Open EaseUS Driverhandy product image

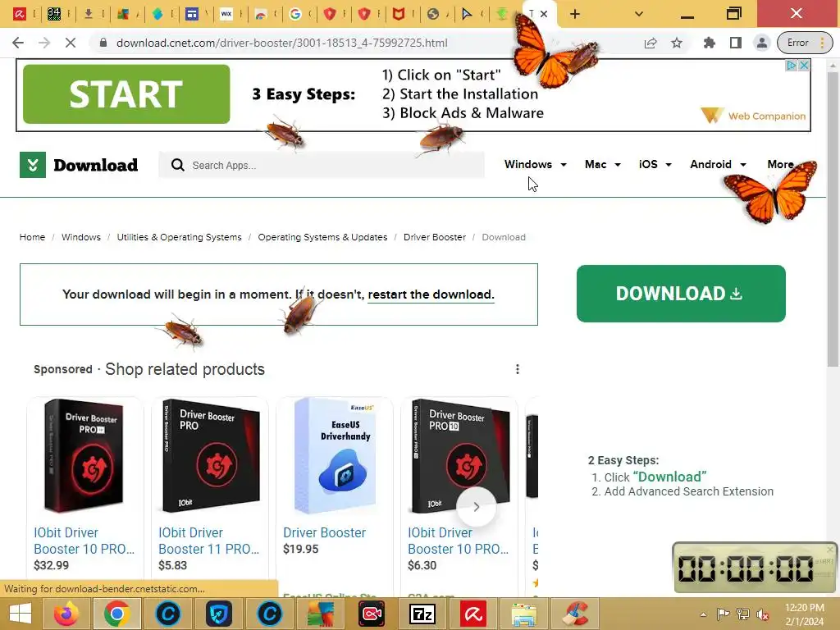pyautogui.click(x=335, y=456)
